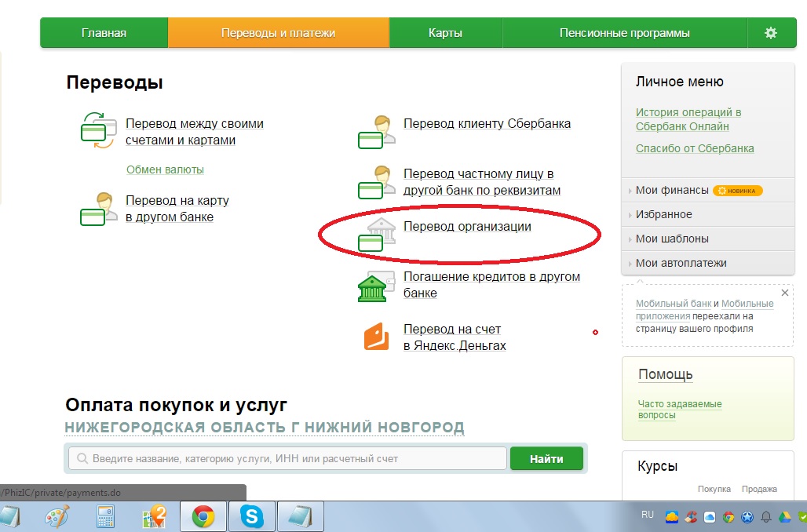This screenshot has width=807, height=532.
Task: Click the Новинка badge next to Мои финансы
Action: 737,191
